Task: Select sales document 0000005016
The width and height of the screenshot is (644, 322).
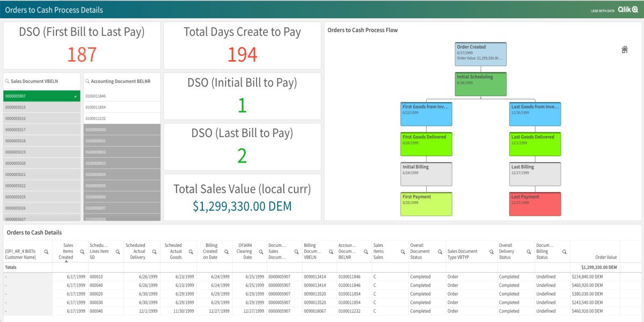Action: pyautogui.click(x=42, y=119)
